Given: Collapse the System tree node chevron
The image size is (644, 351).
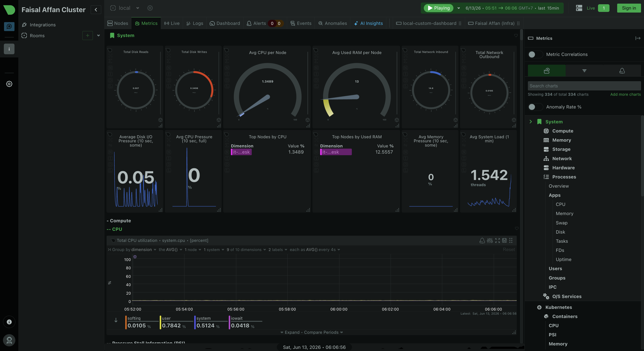Looking at the screenshot, I should 530,122.
